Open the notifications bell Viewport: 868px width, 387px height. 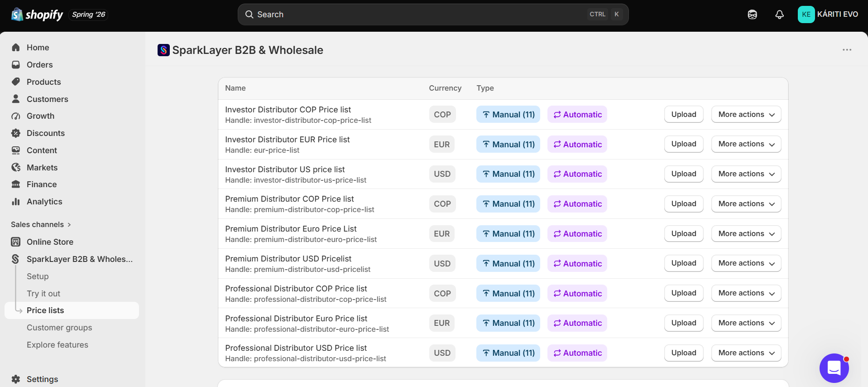(x=780, y=15)
